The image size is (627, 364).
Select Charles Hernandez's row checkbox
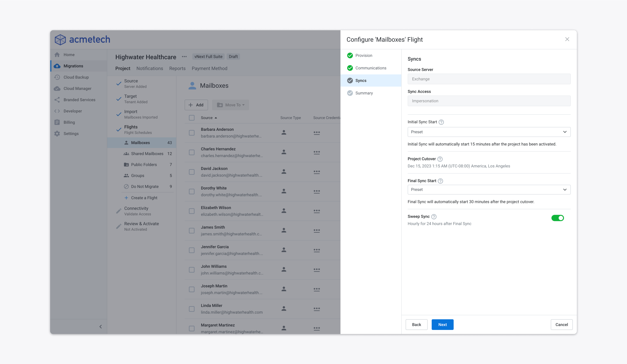point(192,152)
